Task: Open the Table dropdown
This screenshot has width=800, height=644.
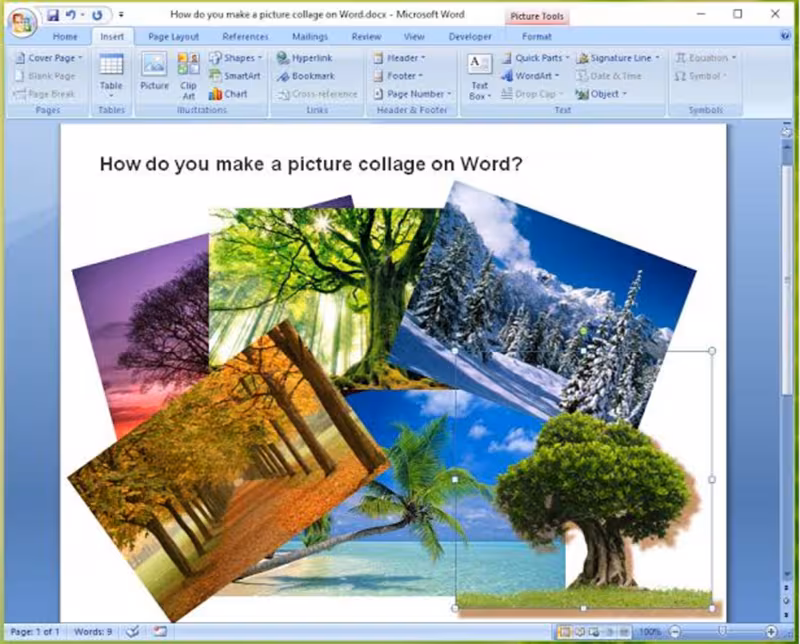Action: point(111,76)
